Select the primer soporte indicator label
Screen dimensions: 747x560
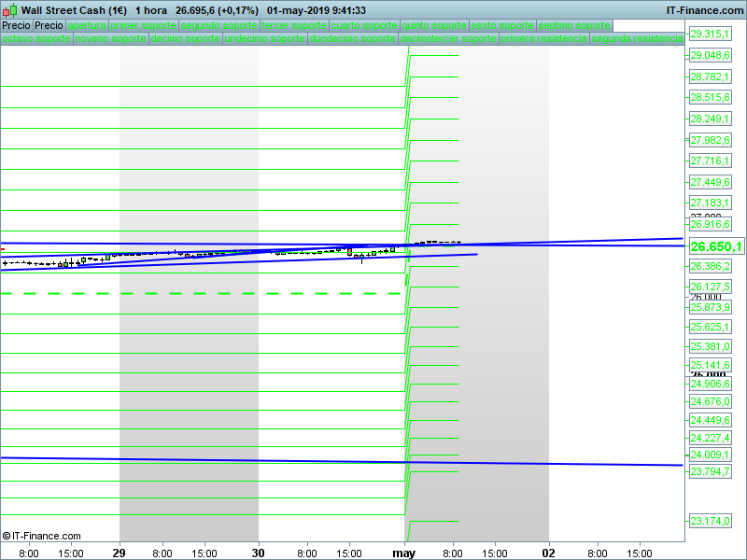pos(144,26)
